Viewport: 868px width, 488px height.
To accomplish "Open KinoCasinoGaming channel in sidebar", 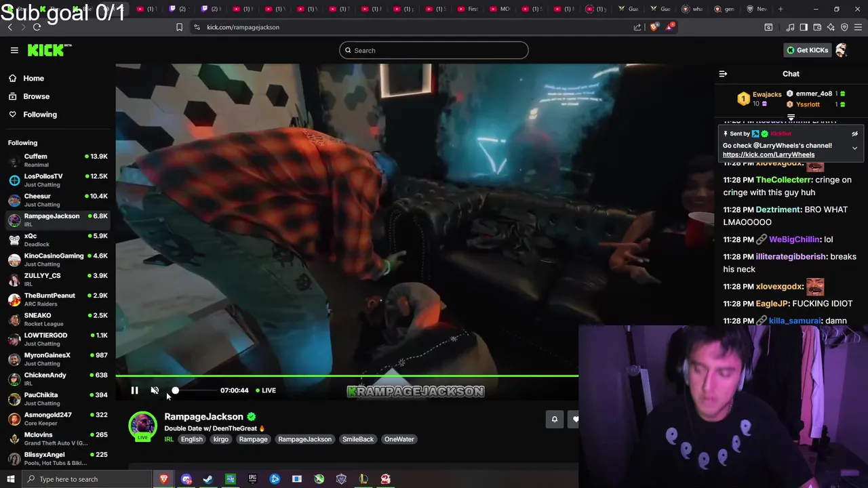I will coord(58,260).
